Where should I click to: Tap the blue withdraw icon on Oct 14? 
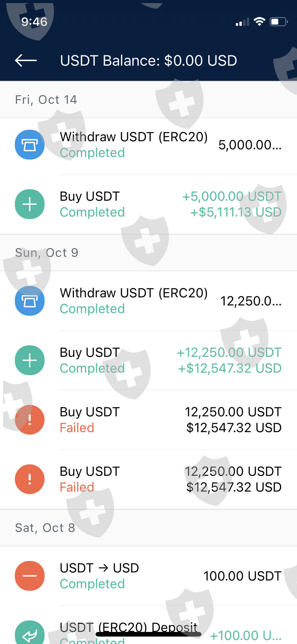coord(30,145)
